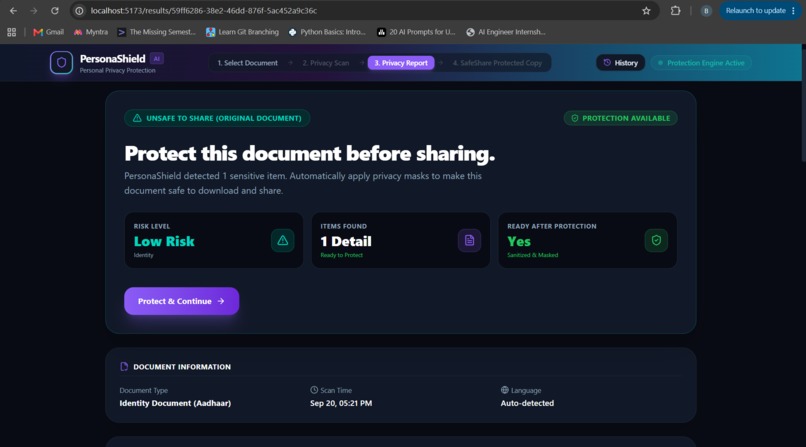
Task: Open the browser three-dot menu
Action: [x=794, y=11]
